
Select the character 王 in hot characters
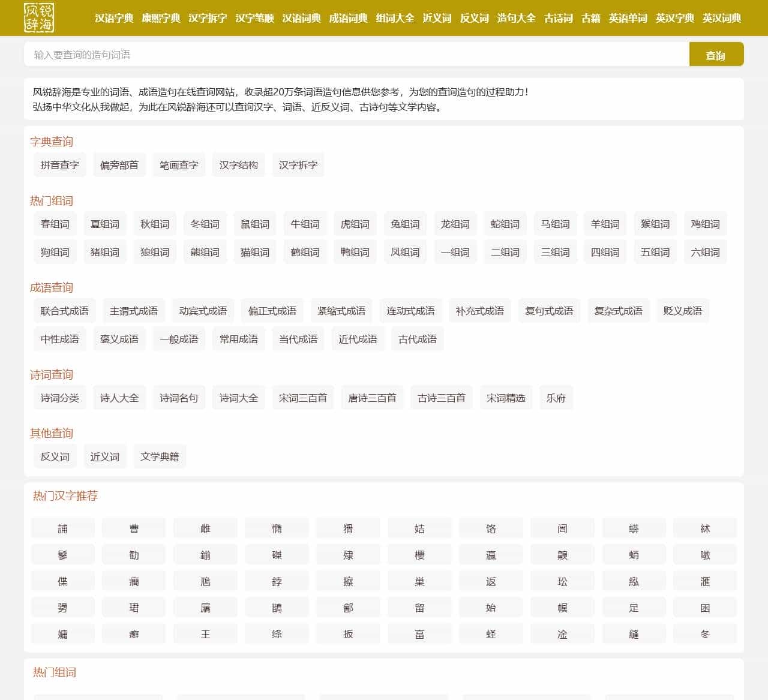coord(205,634)
